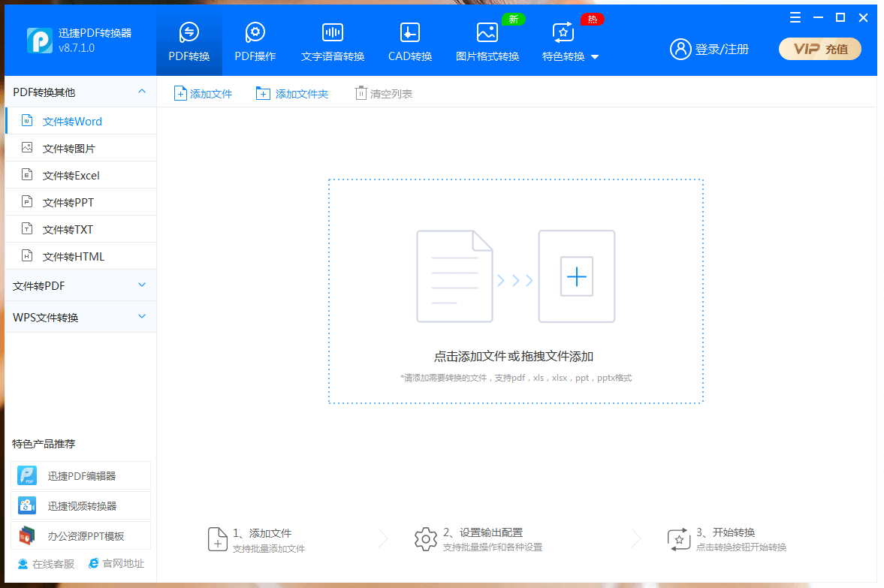Open 在线客服 online support

pos(46,563)
